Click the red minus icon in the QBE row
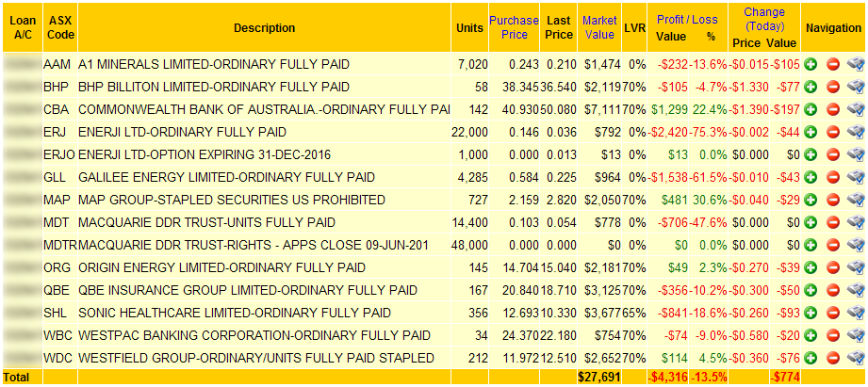This screenshot has height=387, width=868. click(x=833, y=291)
